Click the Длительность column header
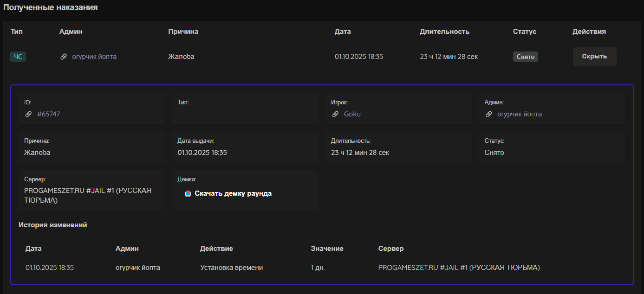 pyautogui.click(x=444, y=32)
